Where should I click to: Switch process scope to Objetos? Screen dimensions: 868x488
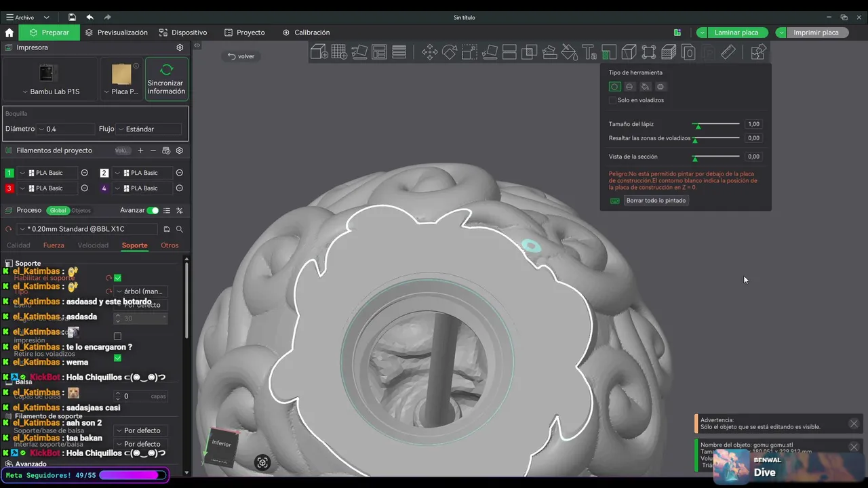81,210
